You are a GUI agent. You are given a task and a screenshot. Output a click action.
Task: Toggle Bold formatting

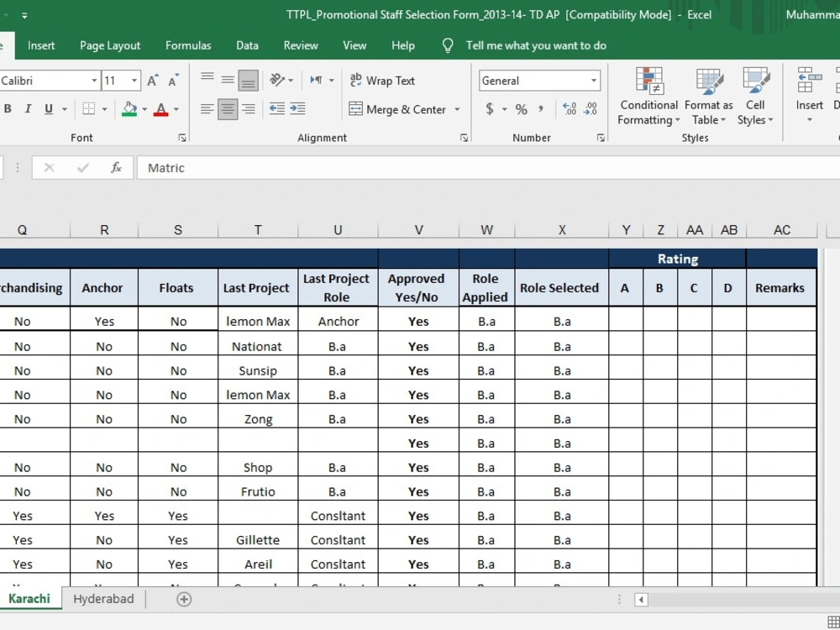click(8, 109)
